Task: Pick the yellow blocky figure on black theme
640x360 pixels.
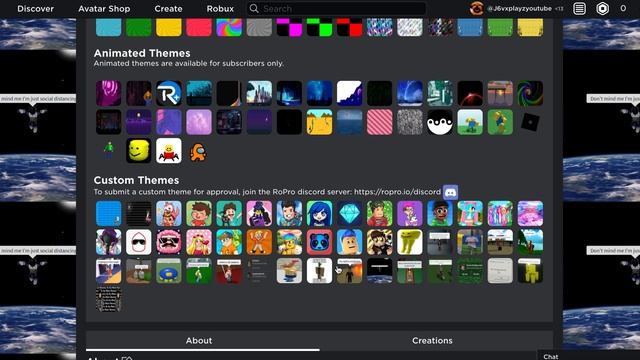Action: (x=530, y=271)
